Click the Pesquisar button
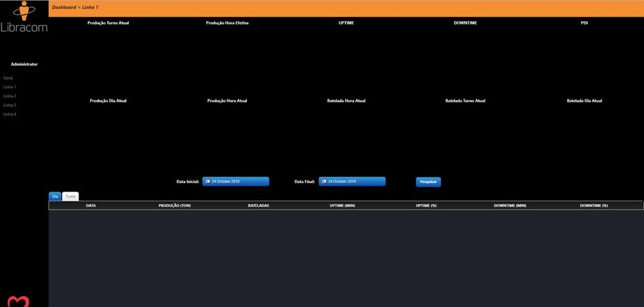Viewport: 644px width, 307px height. coord(428,182)
